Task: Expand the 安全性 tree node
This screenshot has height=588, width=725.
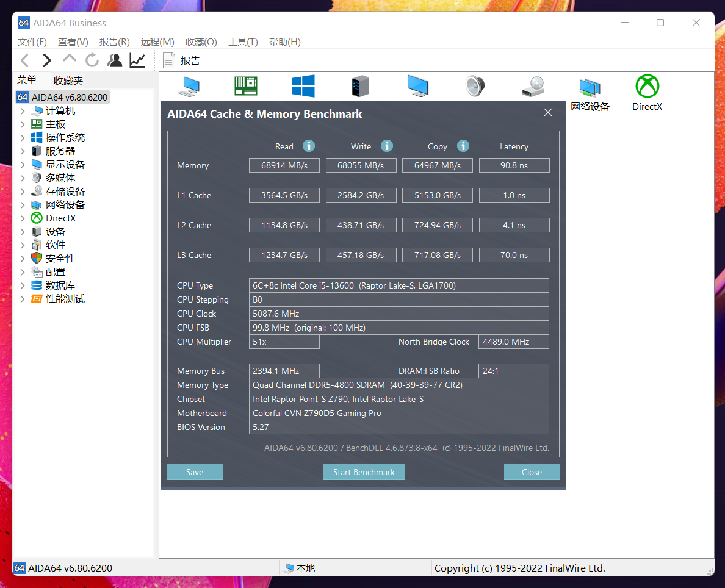Action: [23, 259]
